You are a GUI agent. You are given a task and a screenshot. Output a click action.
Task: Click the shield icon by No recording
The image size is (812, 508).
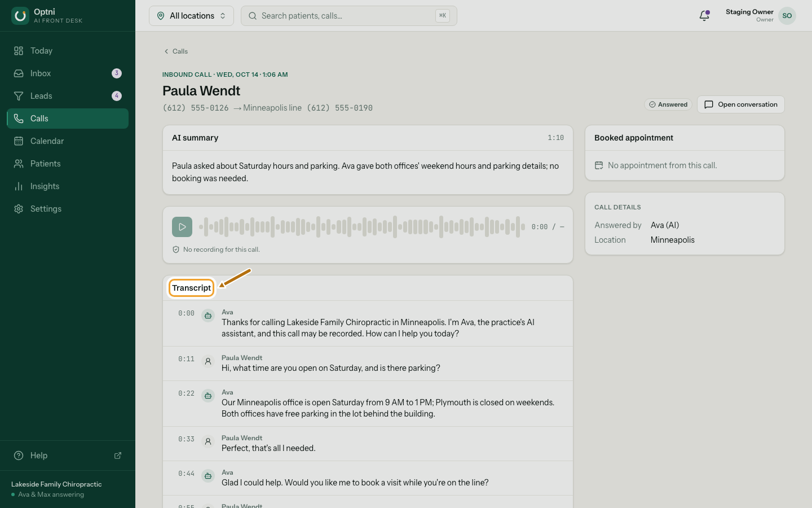tap(176, 249)
